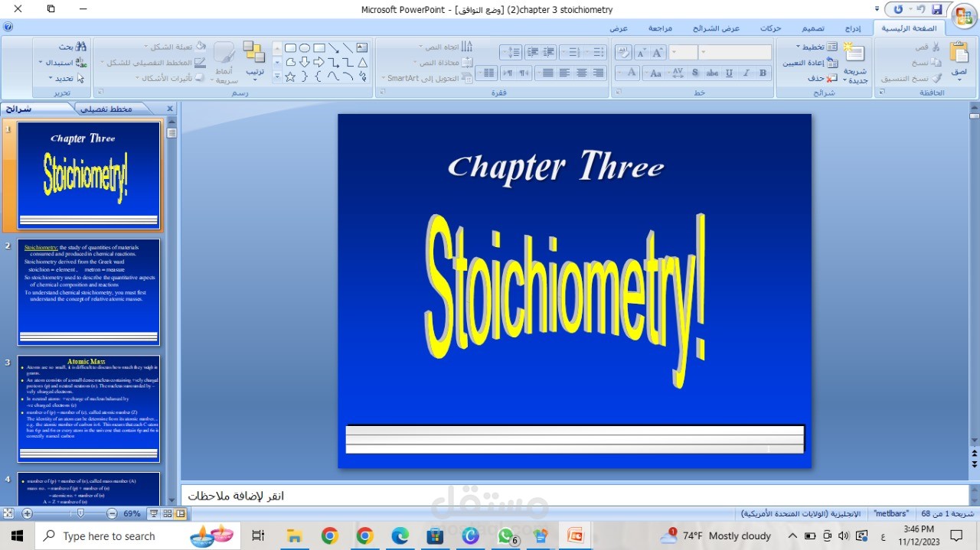Select the Oval shape in gallery
Image resolution: width=980 pixels, height=550 pixels.
[x=304, y=47]
